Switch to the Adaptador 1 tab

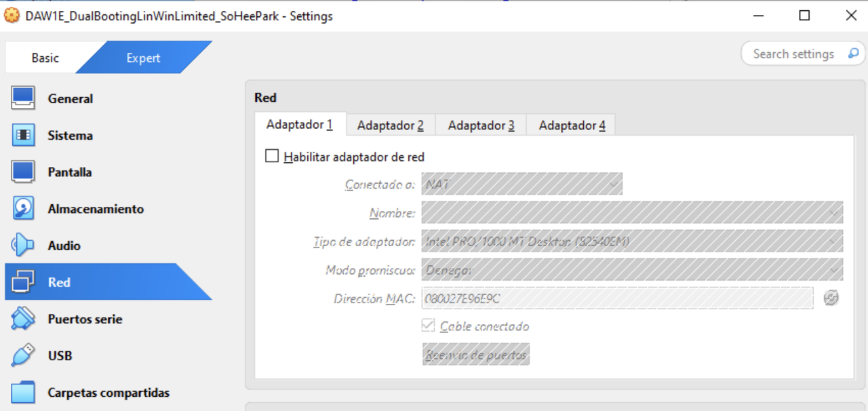(300, 124)
